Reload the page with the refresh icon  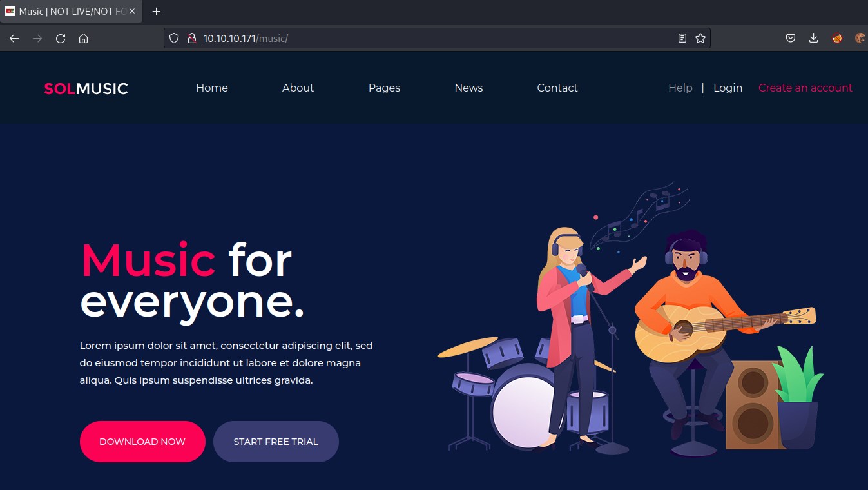(x=61, y=39)
